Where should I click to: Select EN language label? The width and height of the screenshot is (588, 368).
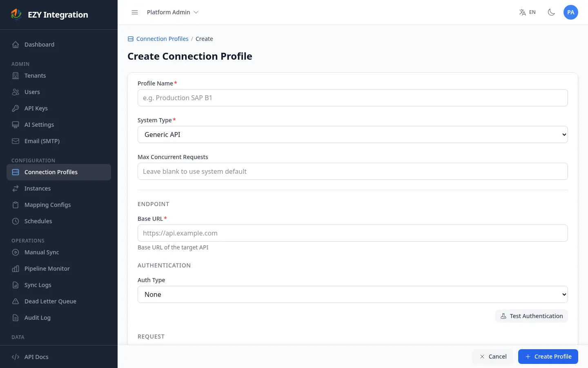[532, 12]
